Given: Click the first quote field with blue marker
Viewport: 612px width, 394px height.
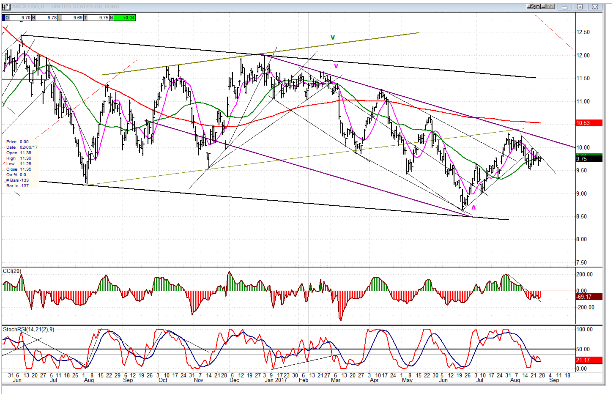Looking at the screenshot, I should coord(18,18).
